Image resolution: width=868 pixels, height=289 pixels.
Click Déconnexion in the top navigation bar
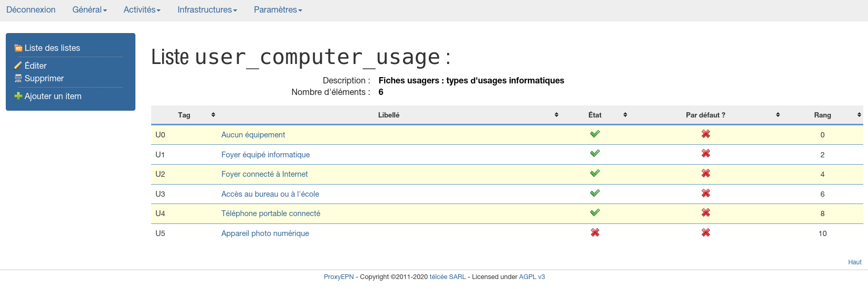31,10
